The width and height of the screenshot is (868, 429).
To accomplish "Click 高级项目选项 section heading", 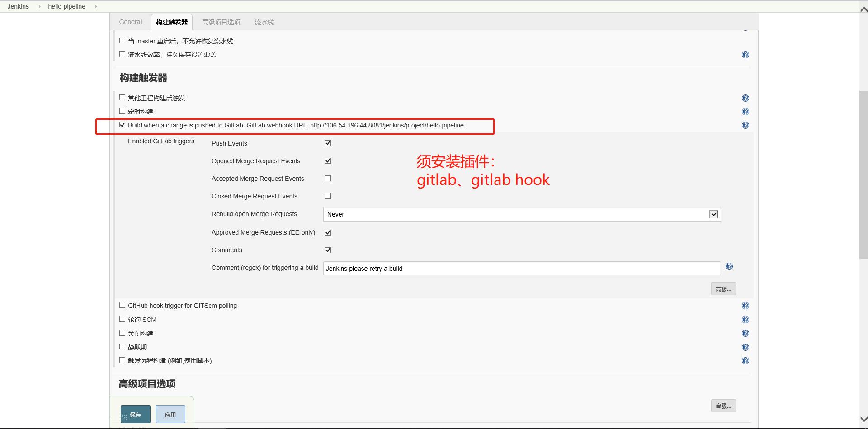I will [147, 384].
